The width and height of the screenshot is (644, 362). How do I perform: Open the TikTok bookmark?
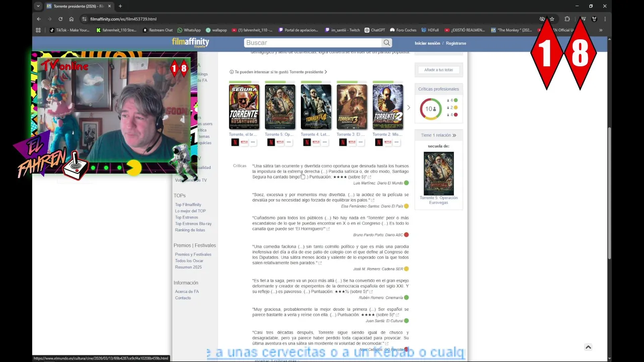click(69, 30)
